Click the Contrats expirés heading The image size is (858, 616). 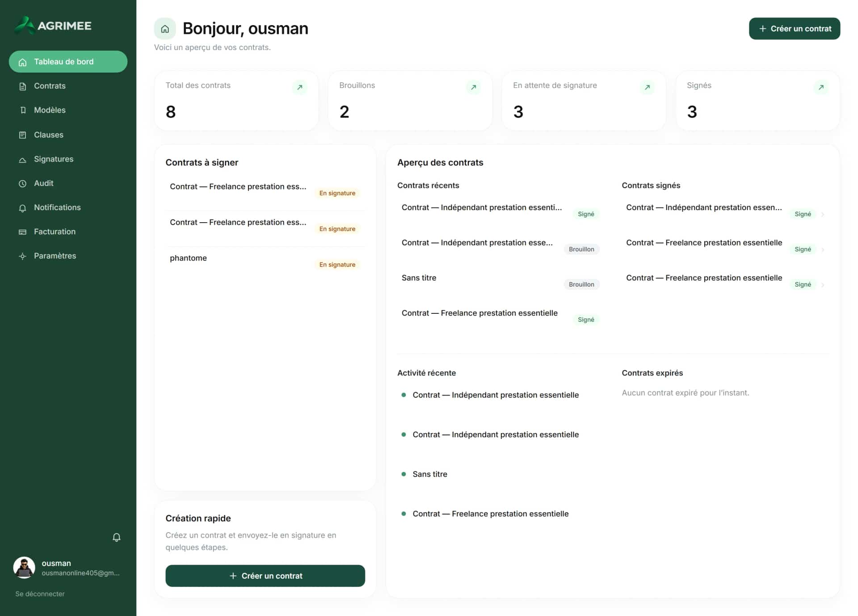pos(652,373)
